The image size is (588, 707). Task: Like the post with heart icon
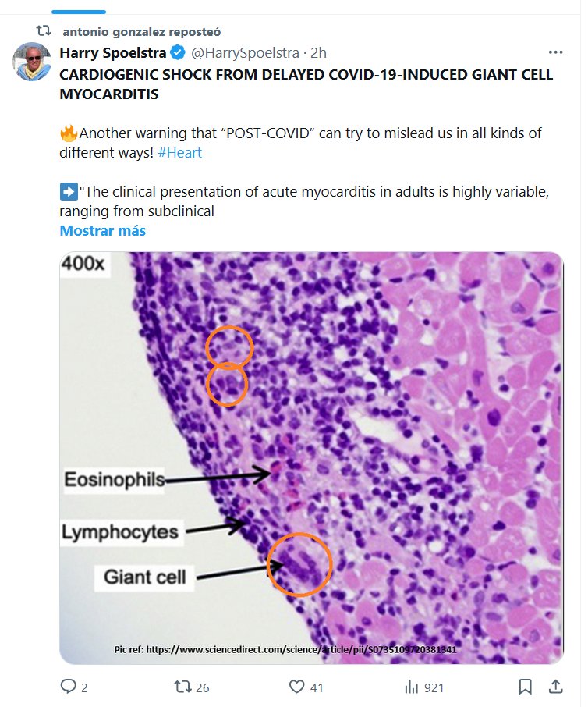pos(296,687)
